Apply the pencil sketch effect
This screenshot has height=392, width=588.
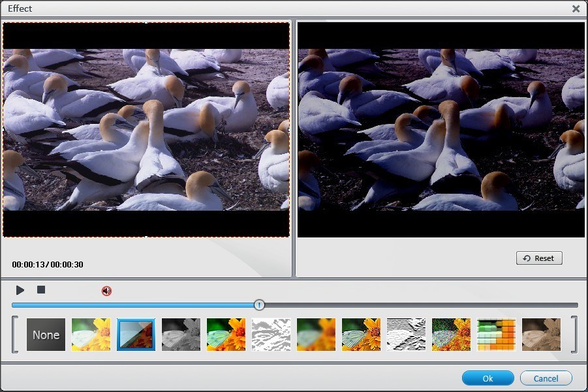[x=270, y=335]
